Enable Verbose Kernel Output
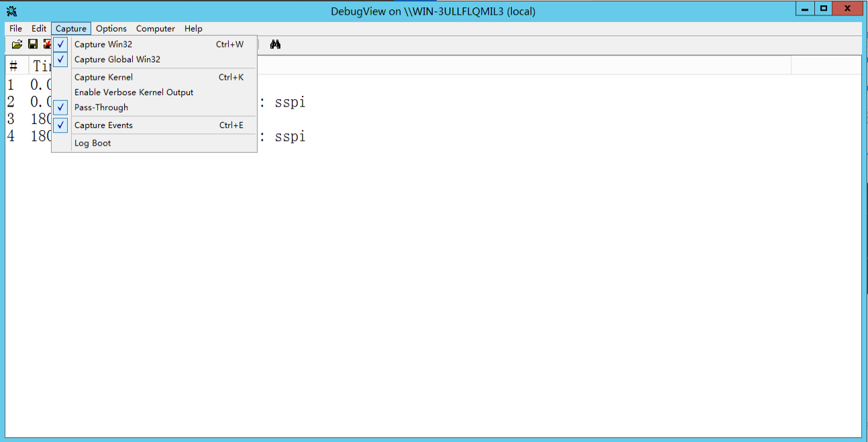This screenshot has height=442, width=868. pos(154,92)
